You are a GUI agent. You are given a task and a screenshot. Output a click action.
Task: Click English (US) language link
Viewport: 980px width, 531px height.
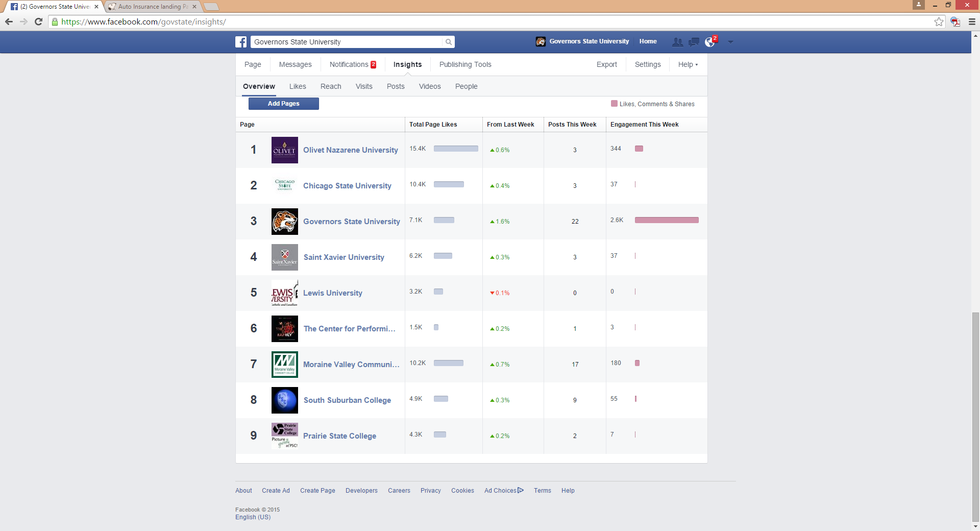(x=253, y=517)
